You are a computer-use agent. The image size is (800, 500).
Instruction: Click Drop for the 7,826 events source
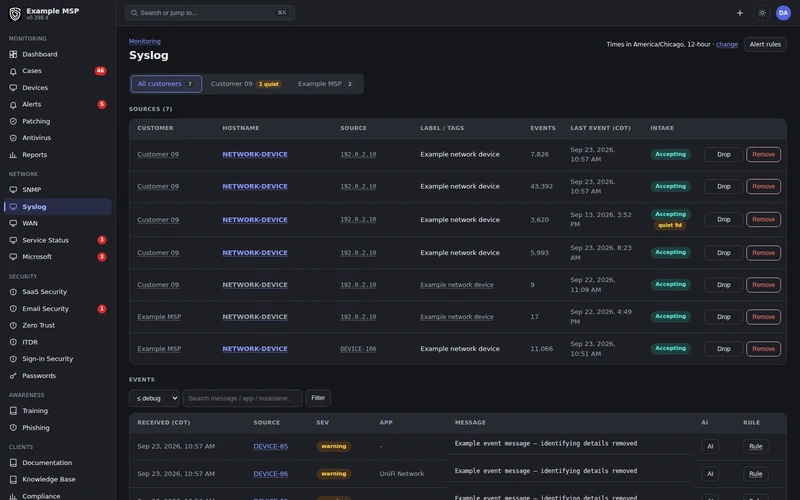pyautogui.click(x=723, y=155)
